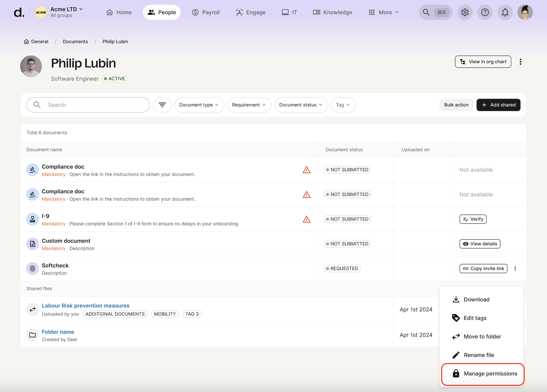Click the Deel logo
The height and width of the screenshot is (392, 547).
(x=19, y=12)
